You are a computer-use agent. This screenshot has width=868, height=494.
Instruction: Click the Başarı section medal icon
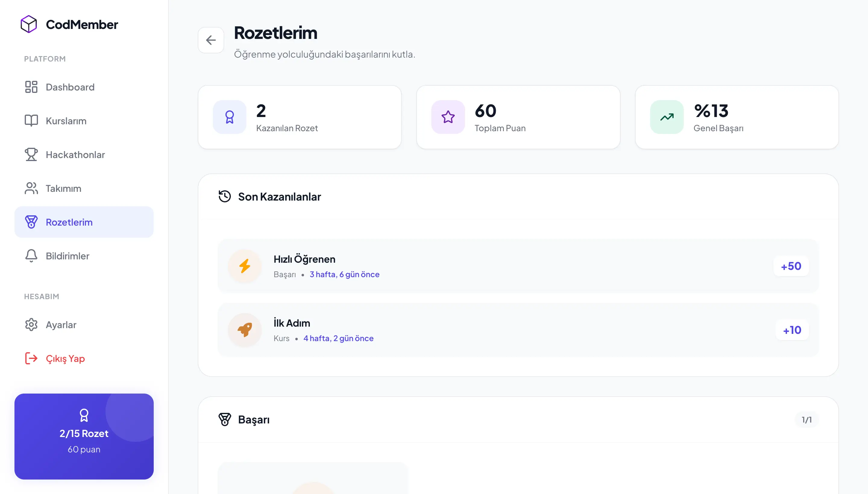pos(225,419)
